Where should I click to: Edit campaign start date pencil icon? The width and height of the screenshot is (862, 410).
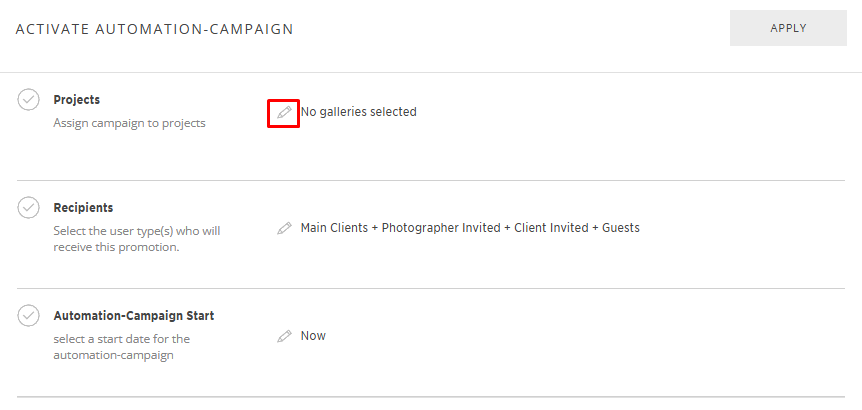point(285,336)
